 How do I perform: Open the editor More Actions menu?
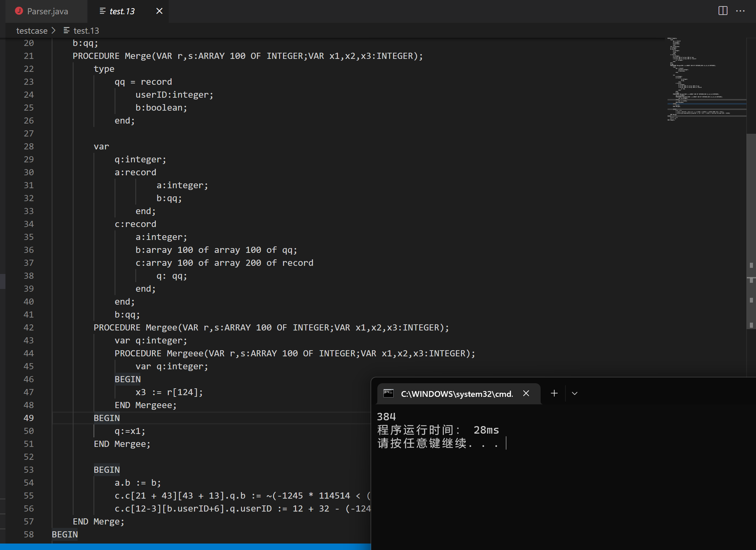tap(740, 11)
